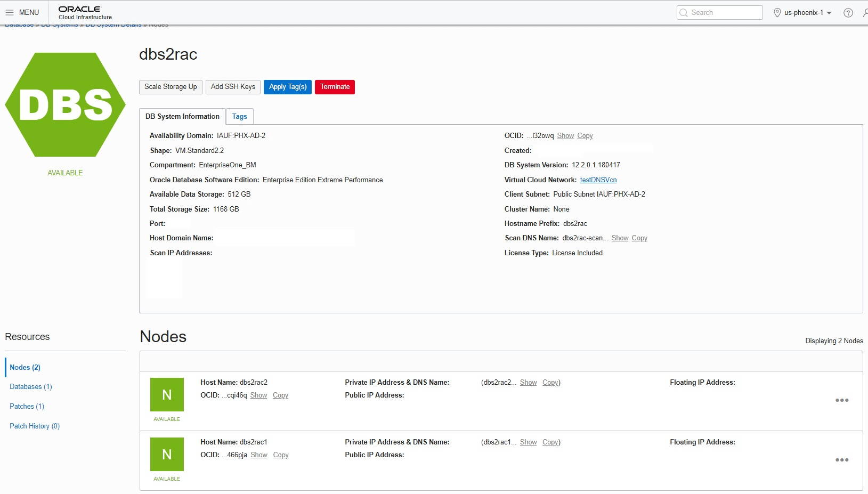Copy the private IP DNS name of dbs2rac2

(550, 383)
